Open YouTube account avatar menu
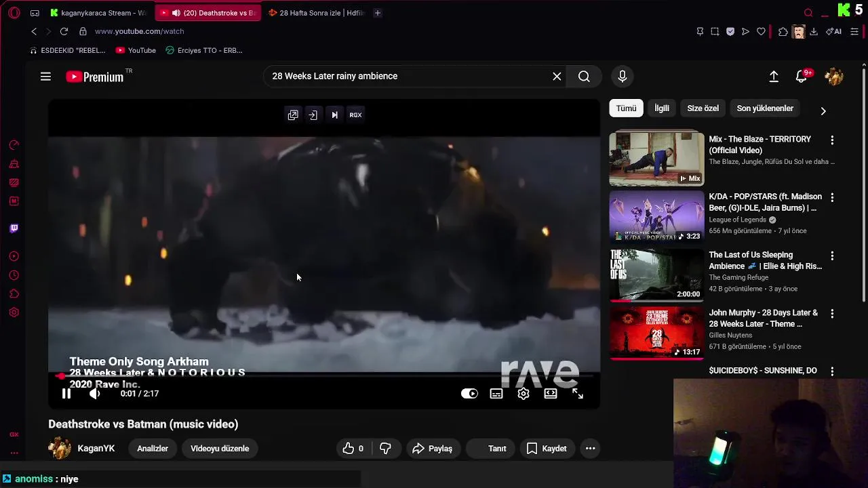This screenshot has width=868, height=488. [833, 77]
